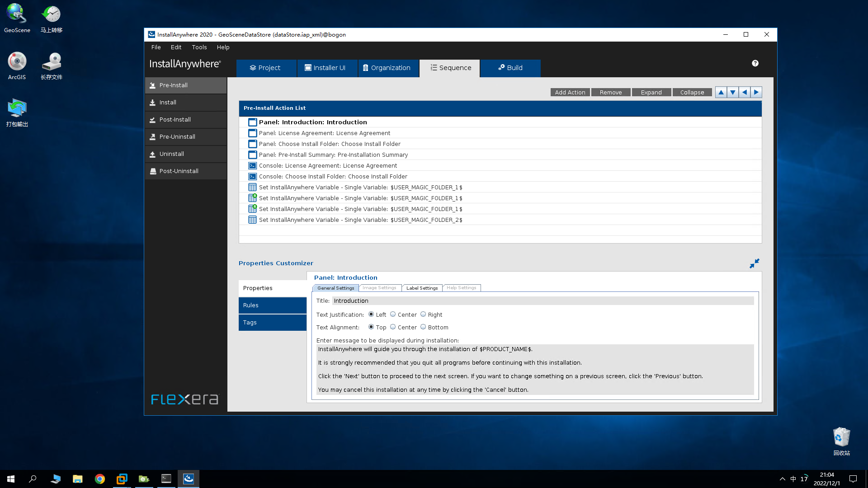Click the variable icon of USER_MAGIC_FOLDER_2 row
The width and height of the screenshot is (868, 488).
pos(253,220)
